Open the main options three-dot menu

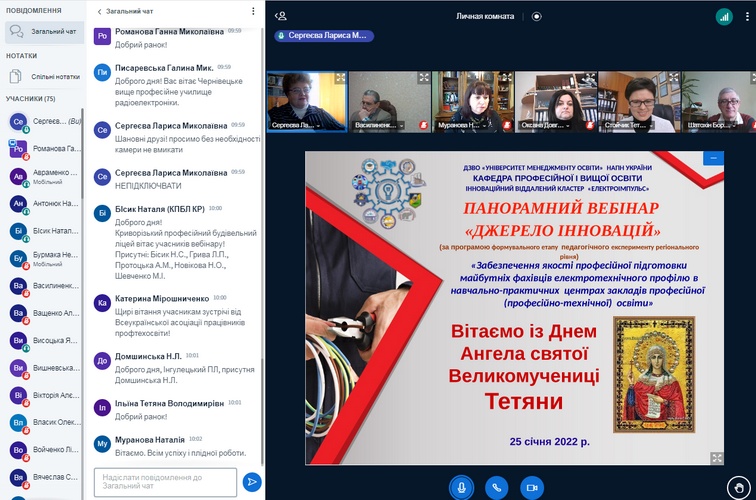[x=747, y=17]
